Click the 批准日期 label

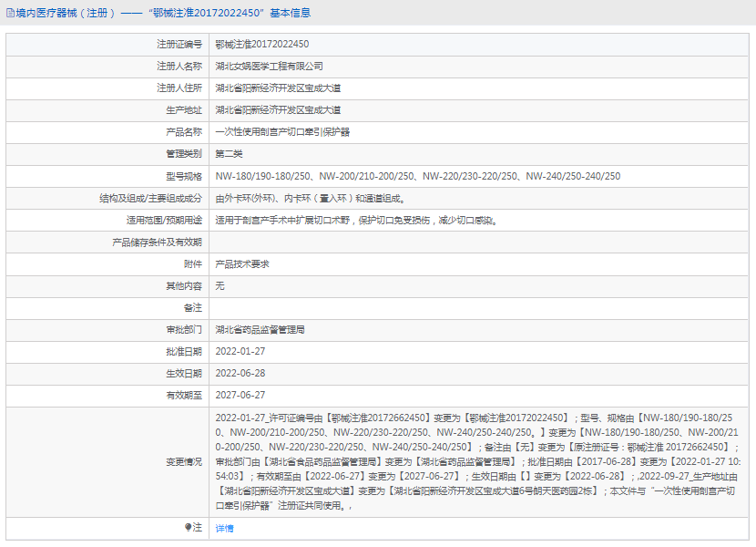(x=184, y=352)
